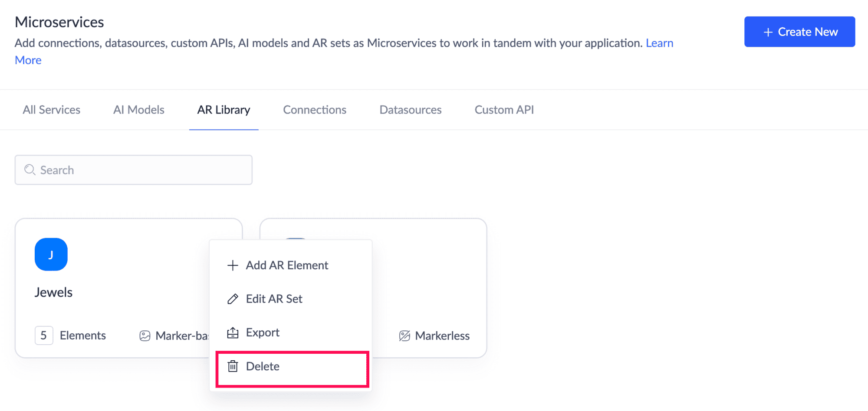The width and height of the screenshot is (868, 411).
Task: Click the blue J avatar icon
Action: 51,254
